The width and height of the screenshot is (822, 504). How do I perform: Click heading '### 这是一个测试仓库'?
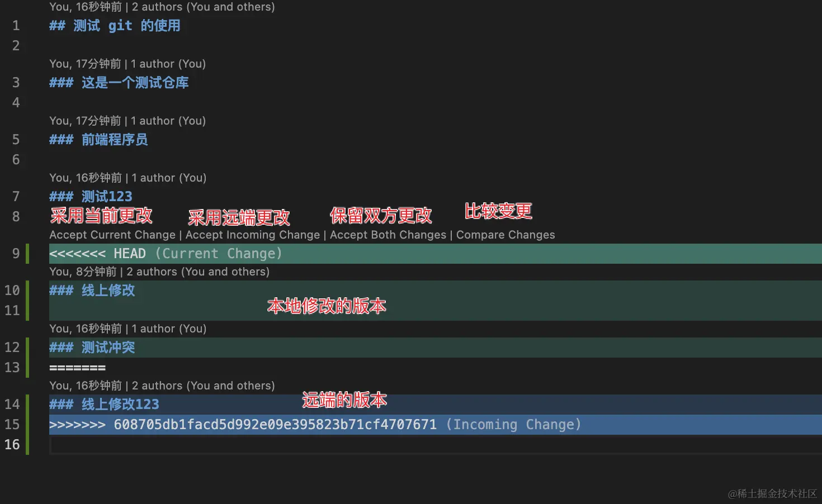pos(119,83)
